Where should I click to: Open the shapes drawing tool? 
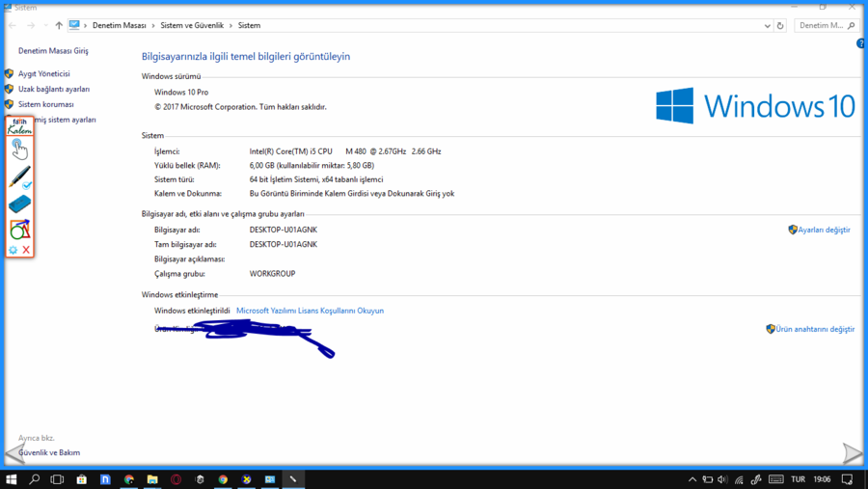(x=19, y=229)
